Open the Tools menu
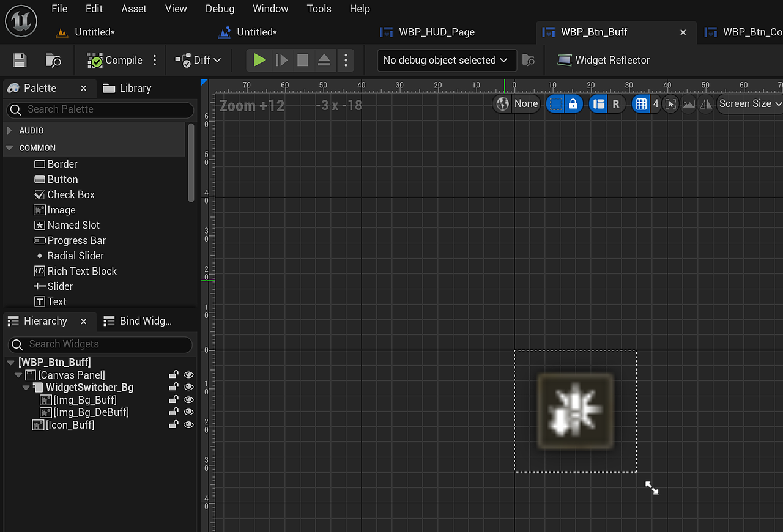 (x=319, y=9)
